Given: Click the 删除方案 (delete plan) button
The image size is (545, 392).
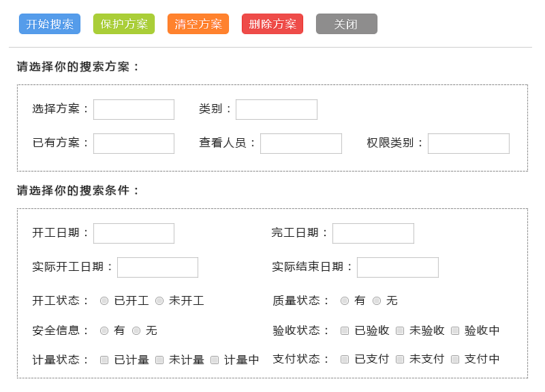Looking at the screenshot, I should [272, 23].
